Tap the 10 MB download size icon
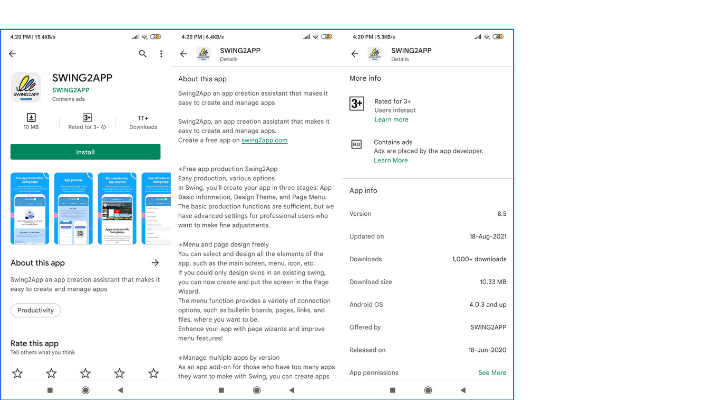Image resolution: width=720 pixels, height=400 pixels. (x=31, y=118)
